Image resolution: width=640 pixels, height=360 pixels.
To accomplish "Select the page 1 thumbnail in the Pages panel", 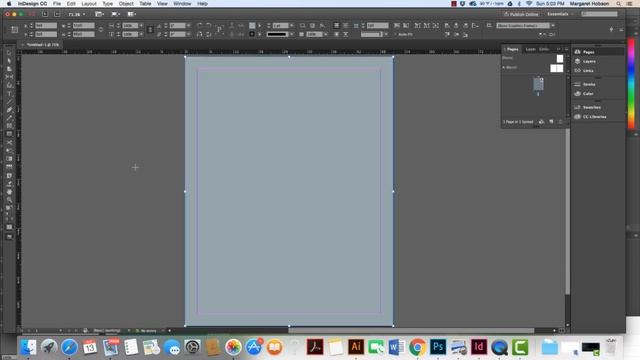I will click(538, 84).
